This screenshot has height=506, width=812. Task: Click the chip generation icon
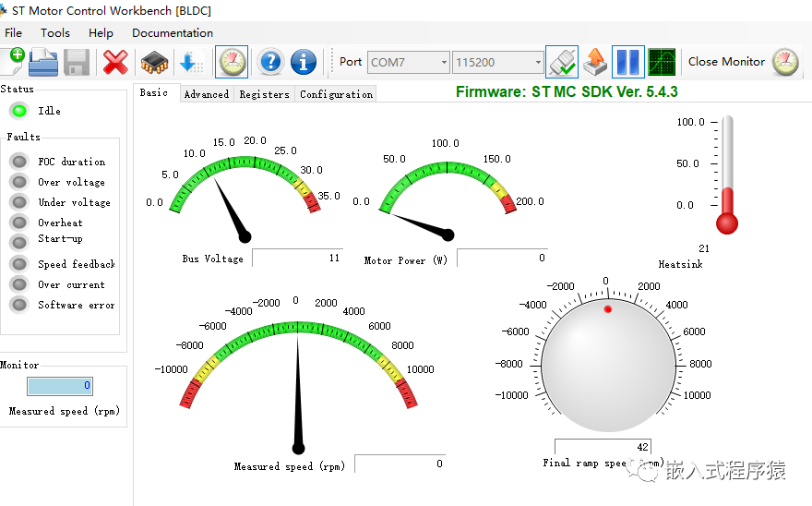[154, 63]
